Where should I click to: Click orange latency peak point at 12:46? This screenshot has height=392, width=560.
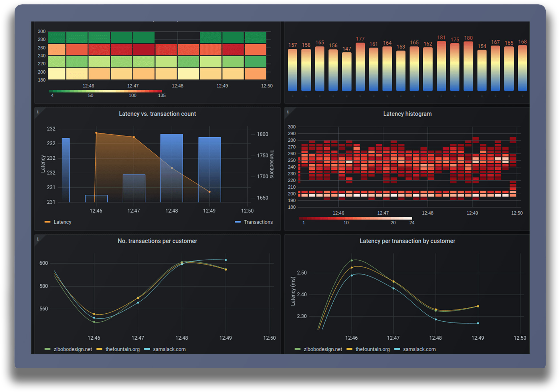coord(96,133)
